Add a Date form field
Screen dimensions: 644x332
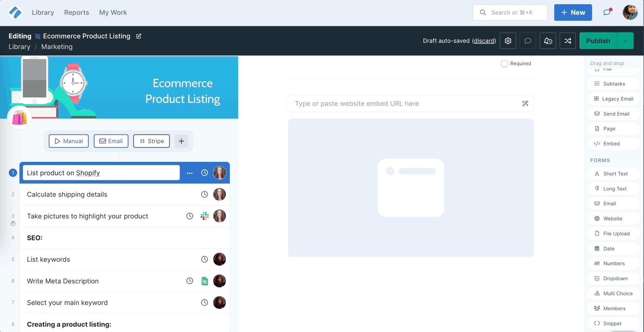(x=614, y=249)
